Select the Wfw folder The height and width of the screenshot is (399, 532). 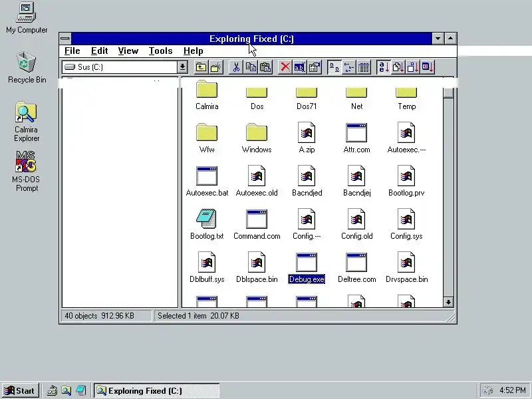pyautogui.click(x=207, y=138)
